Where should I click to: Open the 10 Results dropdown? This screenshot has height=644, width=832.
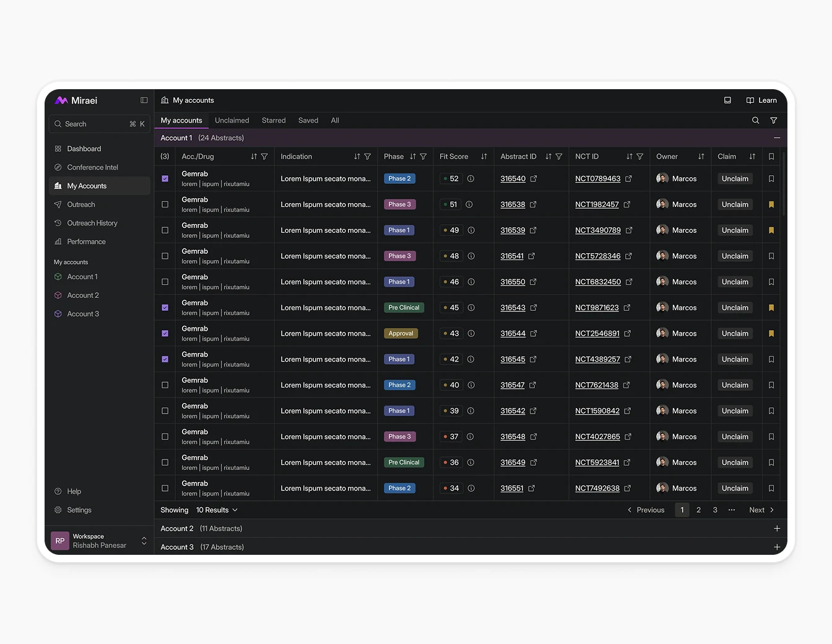point(217,510)
